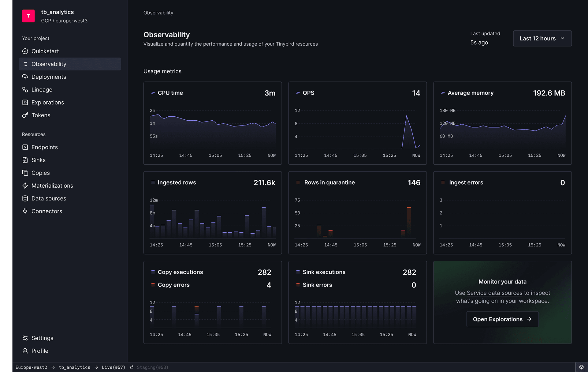Viewport: 588px width, 372px height.
Task: Click the Open Explorations button
Action: click(502, 319)
